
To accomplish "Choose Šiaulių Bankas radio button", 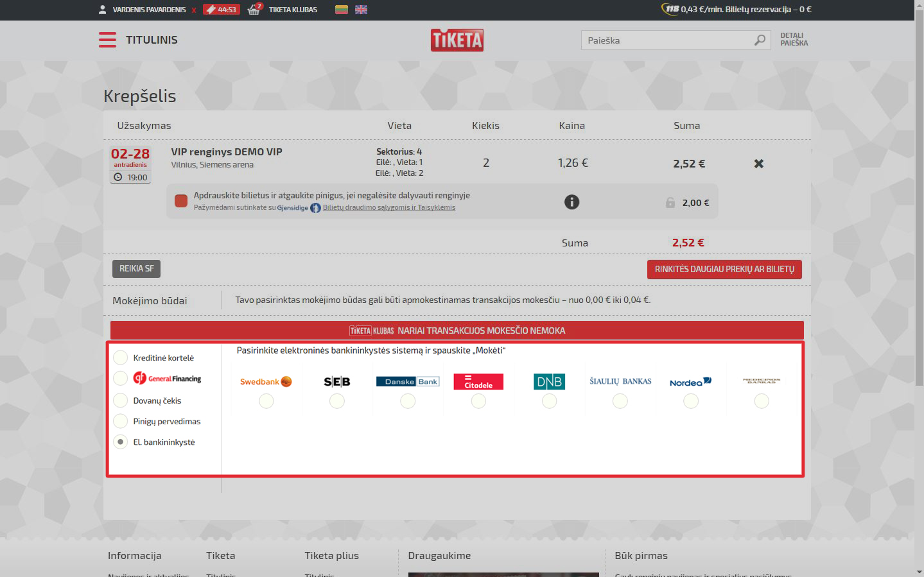I will pyautogui.click(x=620, y=401).
